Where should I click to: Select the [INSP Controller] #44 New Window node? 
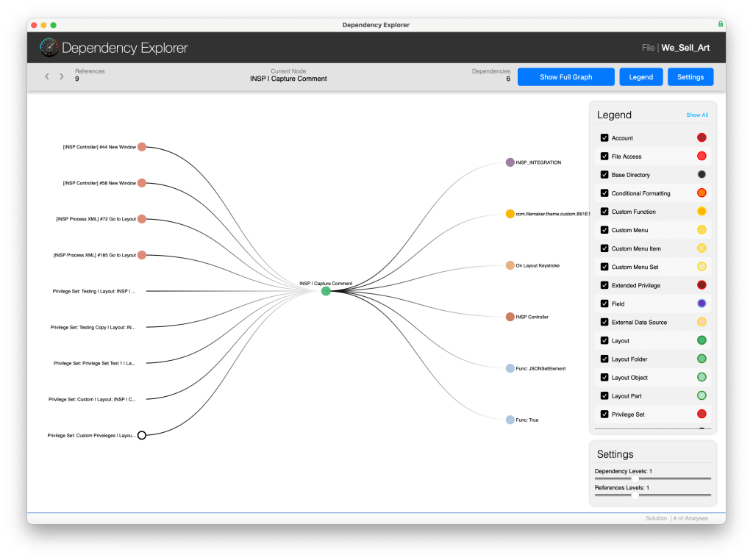(142, 146)
